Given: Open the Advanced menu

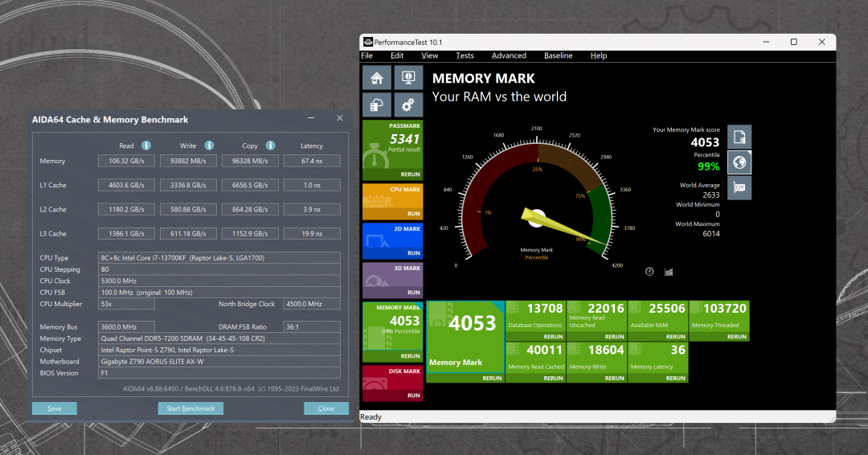Looking at the screenshot, I should (509, 55).
